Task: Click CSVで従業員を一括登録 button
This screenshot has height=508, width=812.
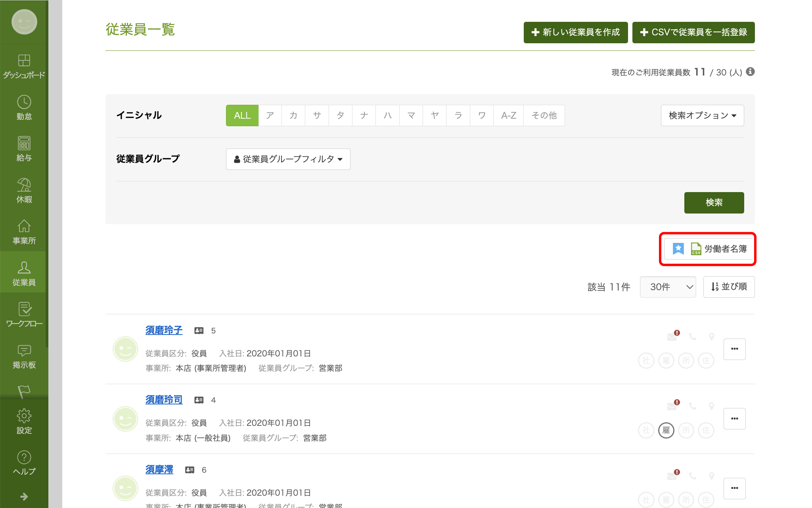Action: [693, 33]
